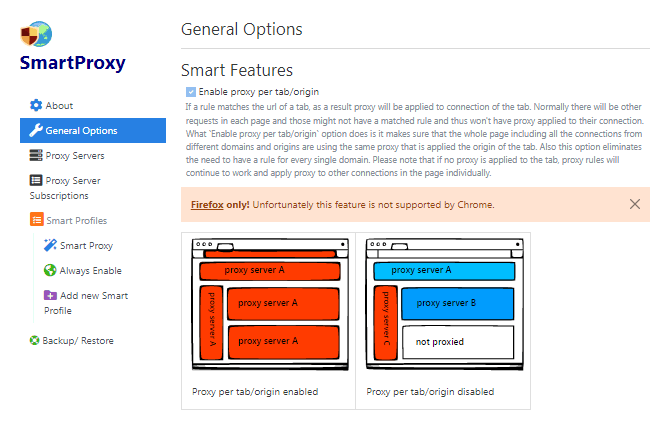Click the Backup/Restore green icon
670x430 pixels.
pos(35,340)
